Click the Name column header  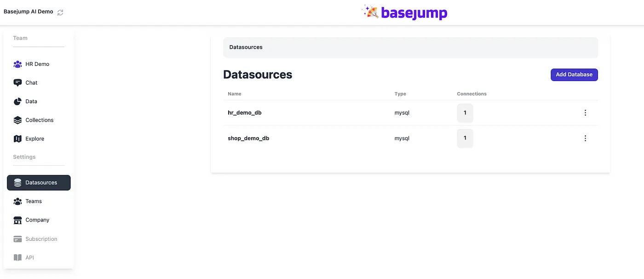click(x=235, y=94)
